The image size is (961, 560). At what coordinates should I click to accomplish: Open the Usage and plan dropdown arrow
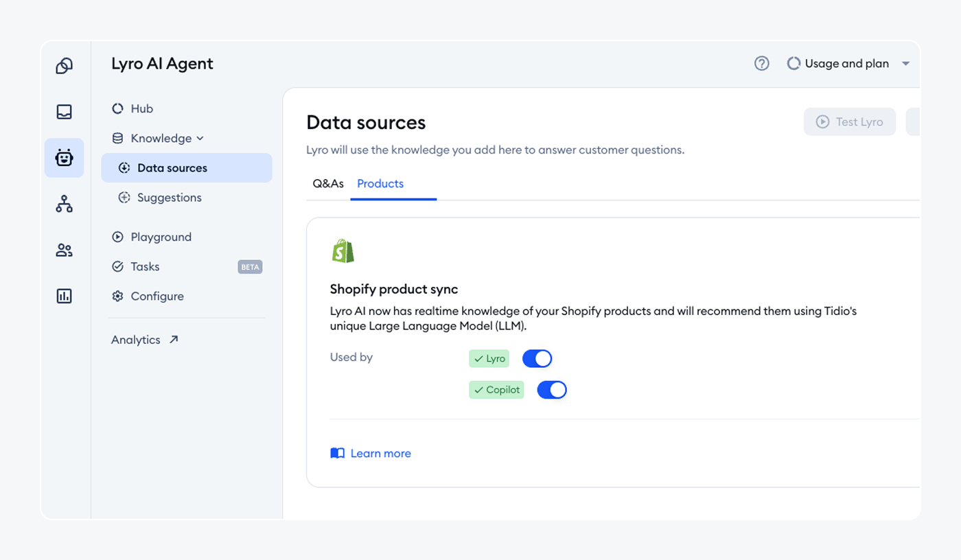click(x=905, y=63)
